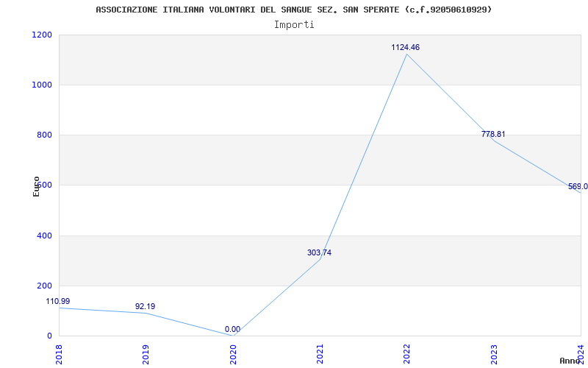
Task: Click the 800 y-axis tick label
Action: (44, 135)
